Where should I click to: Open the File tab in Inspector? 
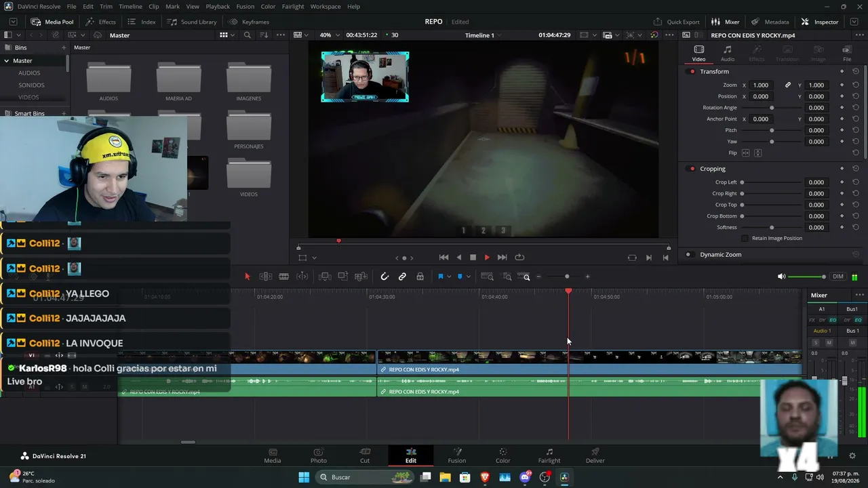pos(847,54)
